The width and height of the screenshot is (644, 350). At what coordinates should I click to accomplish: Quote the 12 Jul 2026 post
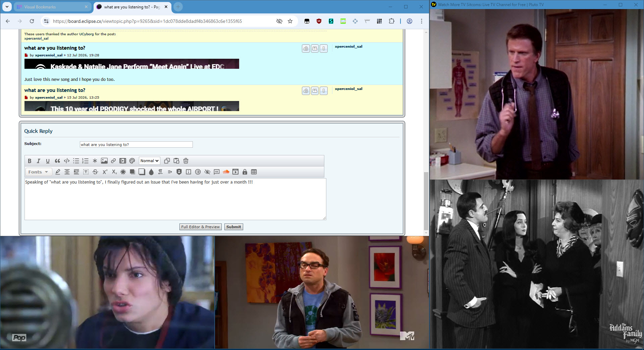315,49
